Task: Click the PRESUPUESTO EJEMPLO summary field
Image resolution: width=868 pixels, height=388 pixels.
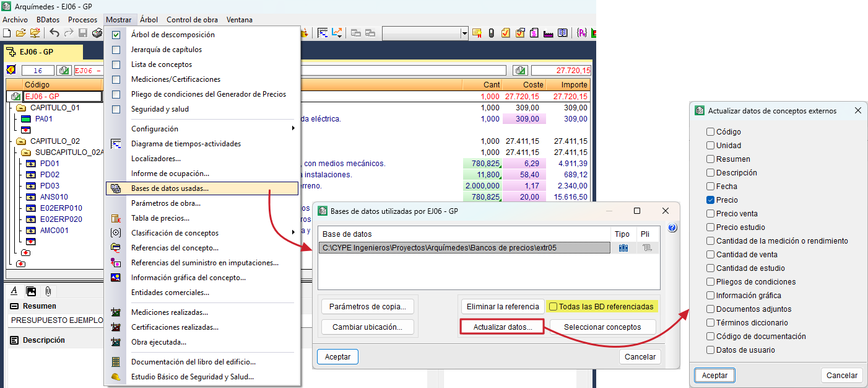Action: [x=56, y=320]
